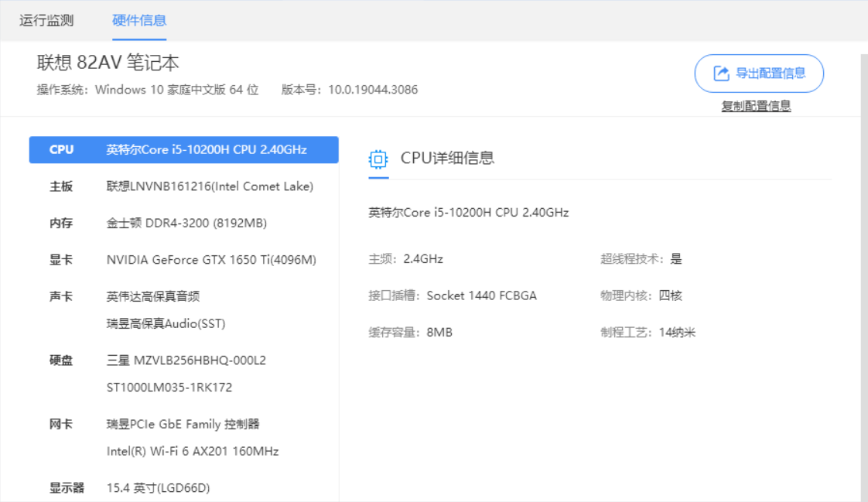Click the export arrow icon in 导出配置信息
The width and height of the screenshot is (868, 502).
point(721,73)
